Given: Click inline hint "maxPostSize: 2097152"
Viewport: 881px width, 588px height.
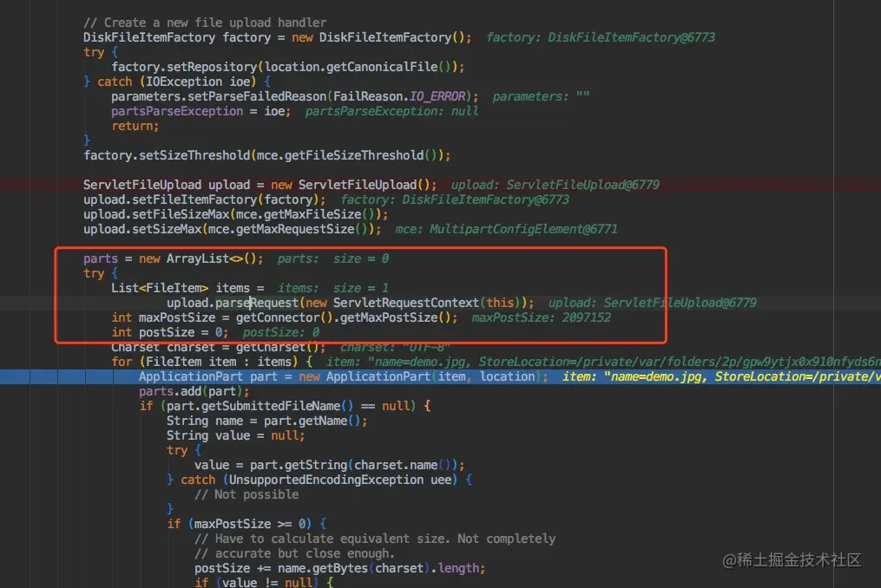Looking at the screenshot, I should click(x=541, y=317).
